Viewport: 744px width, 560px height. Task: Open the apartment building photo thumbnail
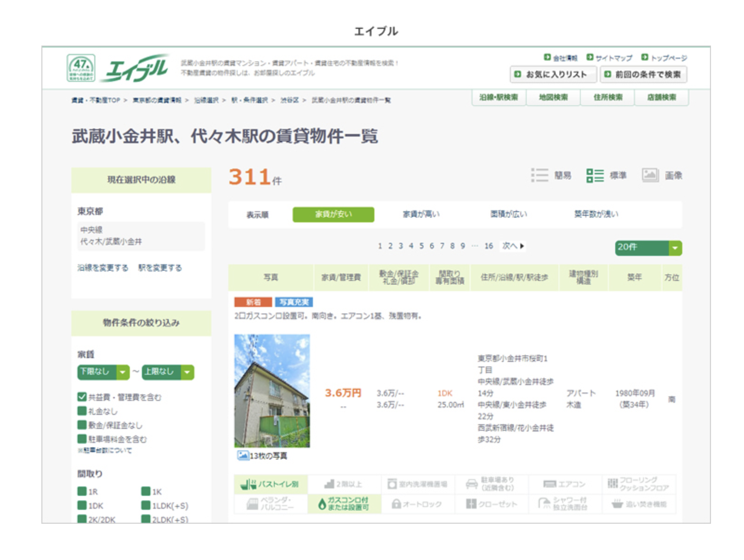click(272, 391)
